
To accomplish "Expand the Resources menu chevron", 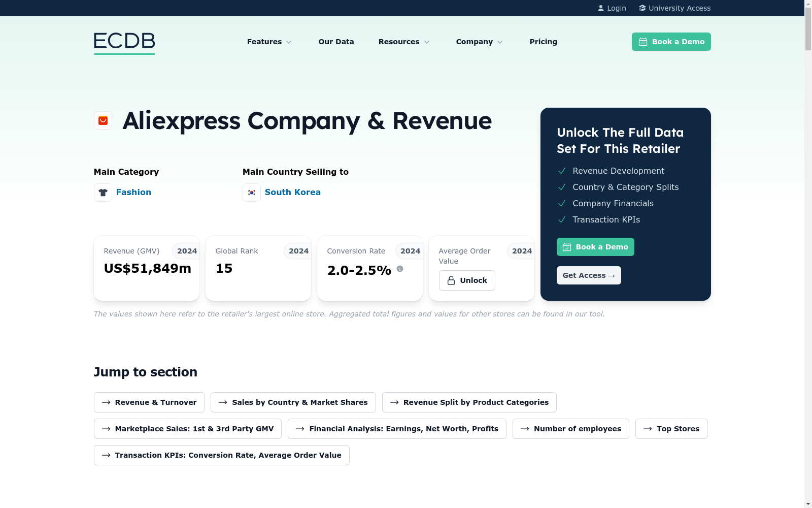I will coord(427,42).
